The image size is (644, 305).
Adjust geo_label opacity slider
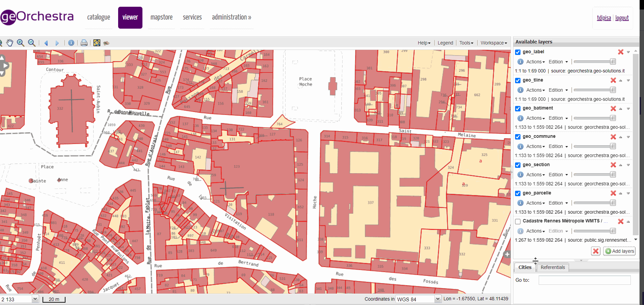point(595,62)
